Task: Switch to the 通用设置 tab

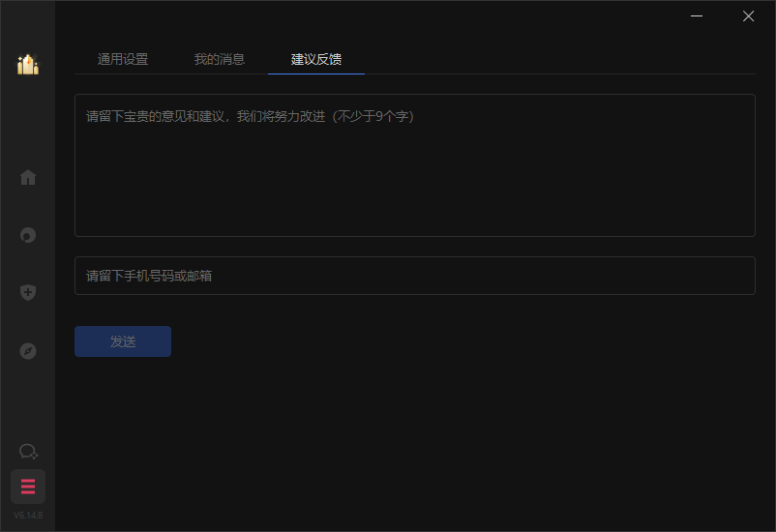Action: pos(123,59)
